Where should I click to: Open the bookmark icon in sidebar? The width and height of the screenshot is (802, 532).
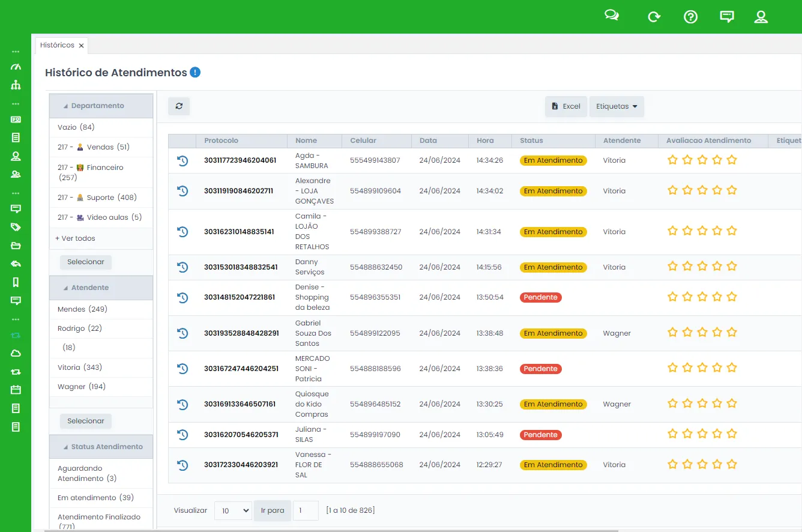16,282
